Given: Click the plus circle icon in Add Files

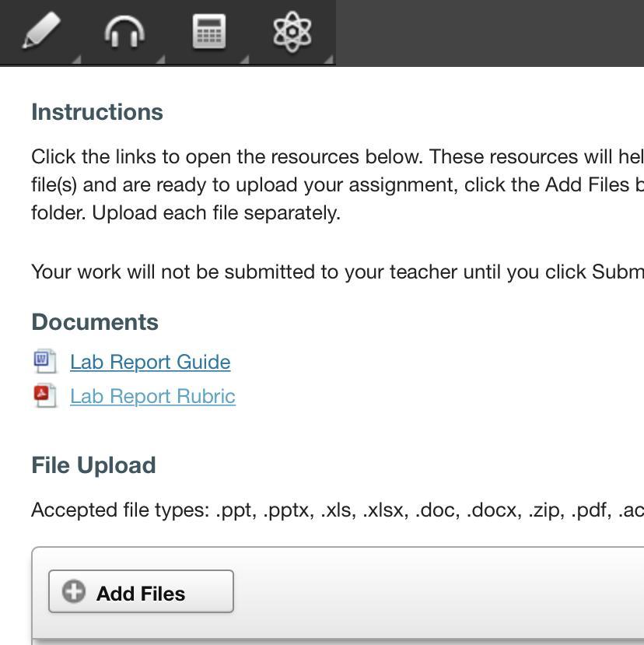Looking at the screenshot, I should tap(74, 591).
